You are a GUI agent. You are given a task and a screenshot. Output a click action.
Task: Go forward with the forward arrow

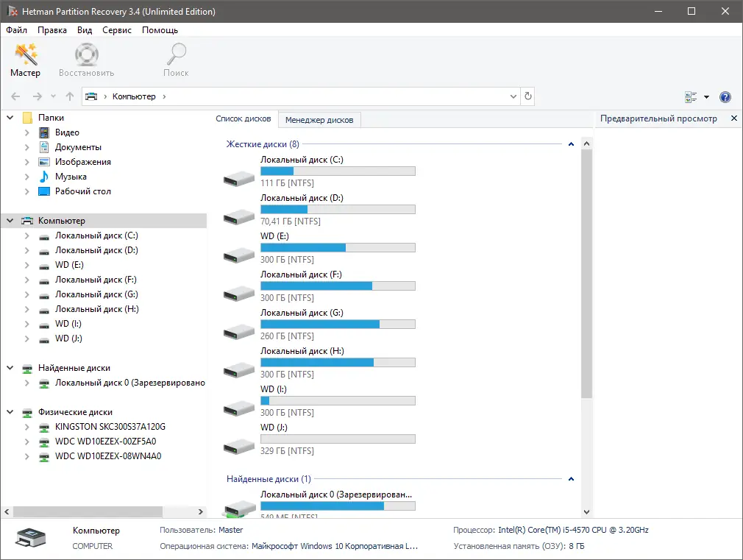click(37, 96)
